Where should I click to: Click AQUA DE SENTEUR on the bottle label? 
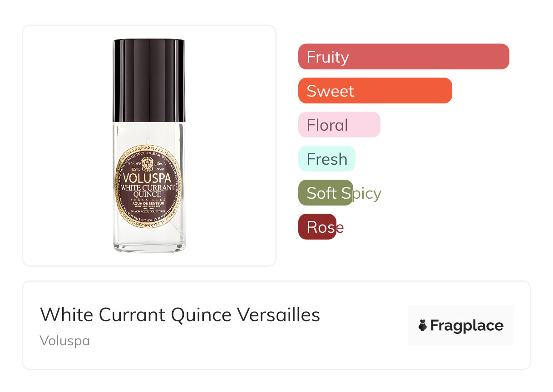(148, 203)
